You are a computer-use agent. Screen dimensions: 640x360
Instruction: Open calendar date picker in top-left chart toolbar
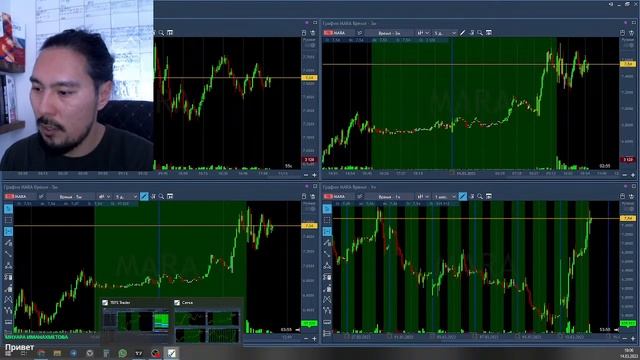click(x=170, y=33)
